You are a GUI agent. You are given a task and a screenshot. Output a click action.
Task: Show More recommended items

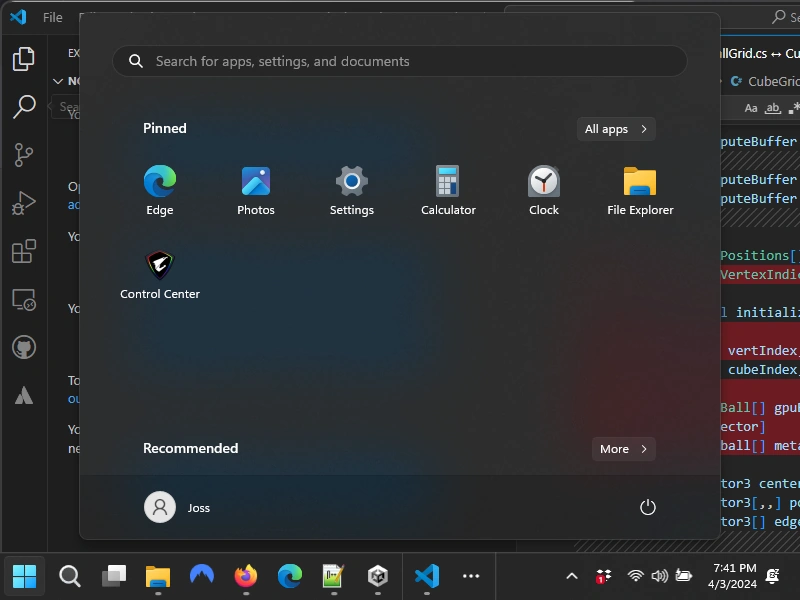point(623,449)
